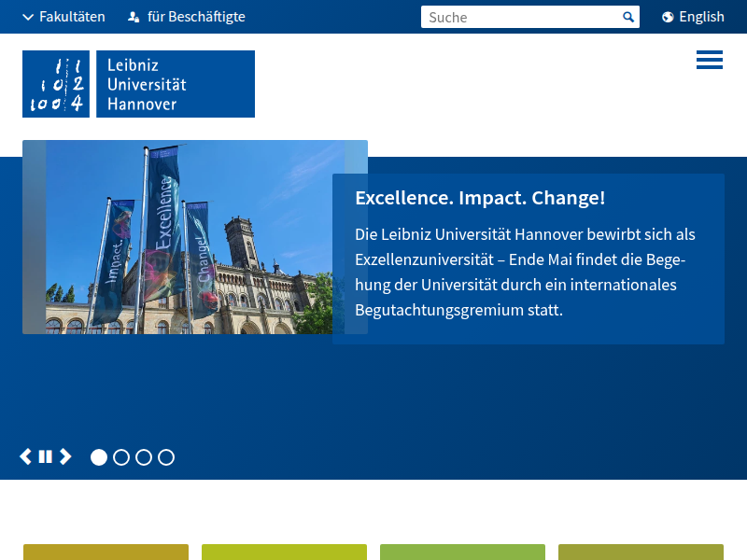This screenshot has width=747, height=560.
Task: Open the slider image with flags
Action: point(195,237)
